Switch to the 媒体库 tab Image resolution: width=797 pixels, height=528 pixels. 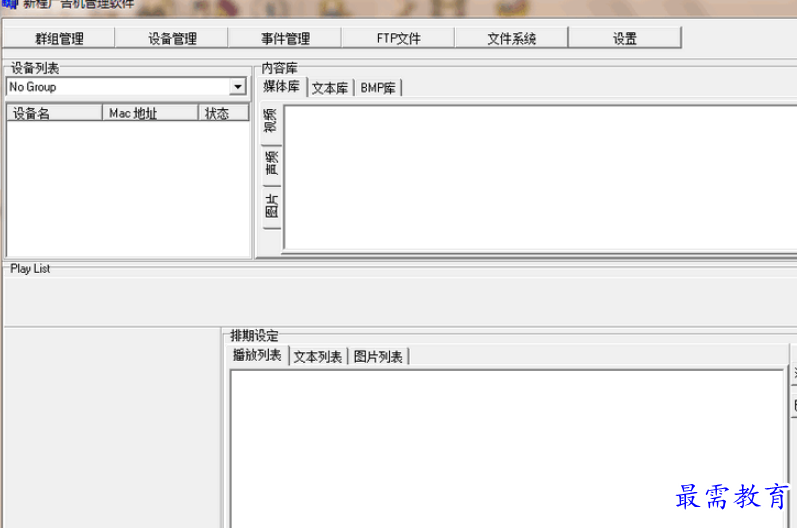pos(281,87)
